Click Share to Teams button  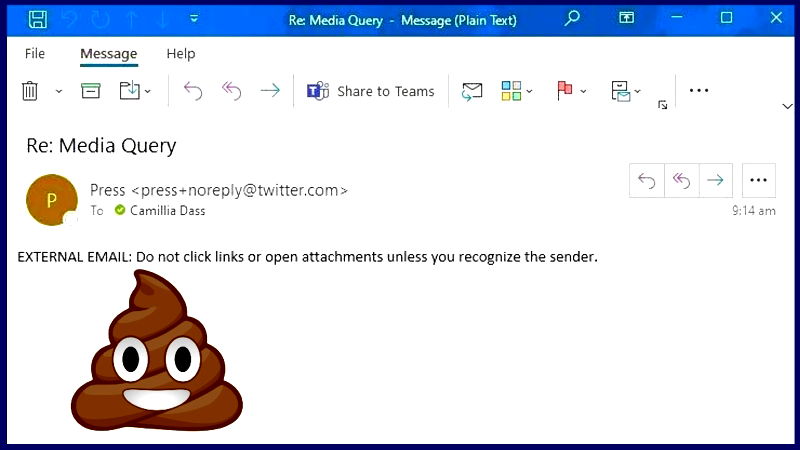[371, 91]
